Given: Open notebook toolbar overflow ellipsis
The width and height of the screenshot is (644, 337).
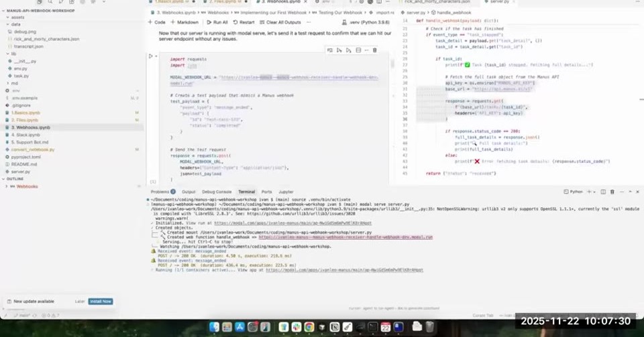Looking at the screenshot, I should click(309, 22).
